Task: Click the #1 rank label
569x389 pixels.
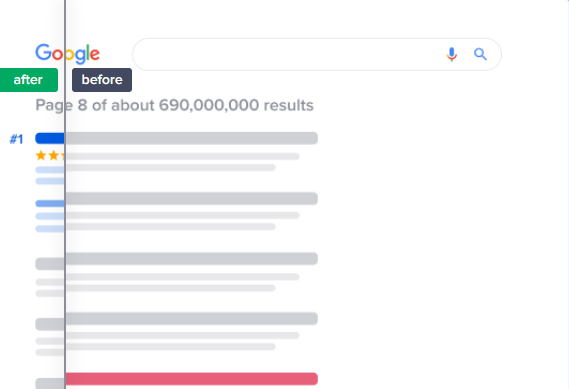Action: 16,139
